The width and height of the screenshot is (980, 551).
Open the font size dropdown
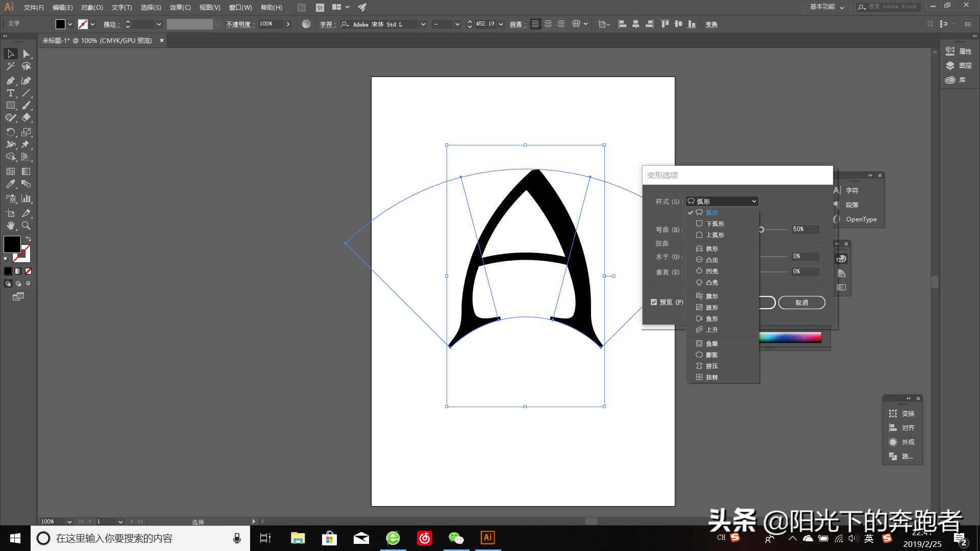point(501,24)
